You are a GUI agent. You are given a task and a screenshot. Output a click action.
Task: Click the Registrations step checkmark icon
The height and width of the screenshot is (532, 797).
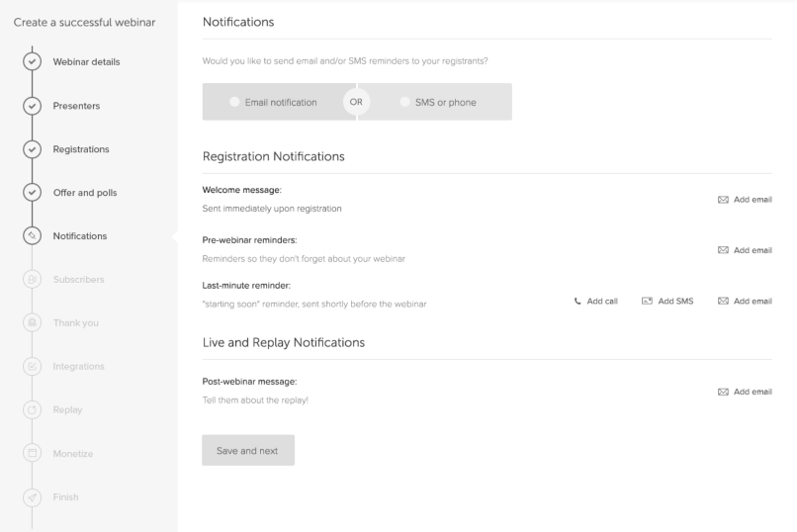[32, 149]
